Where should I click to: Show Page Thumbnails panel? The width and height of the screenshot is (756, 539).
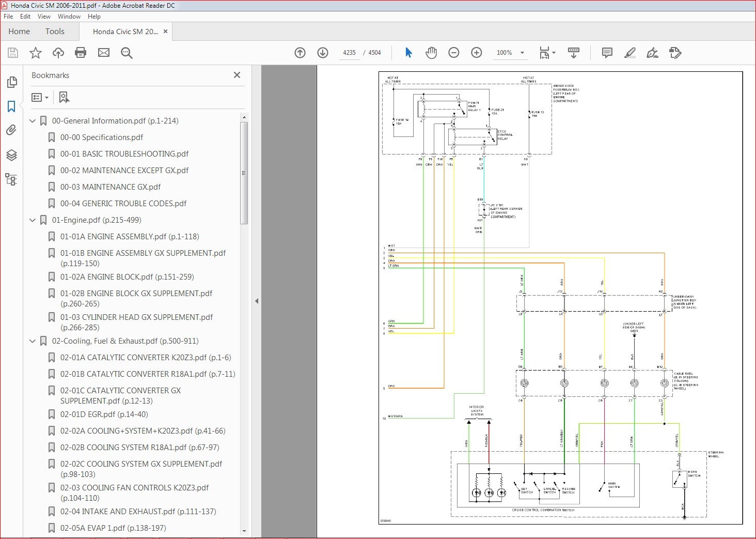point(11,82)
